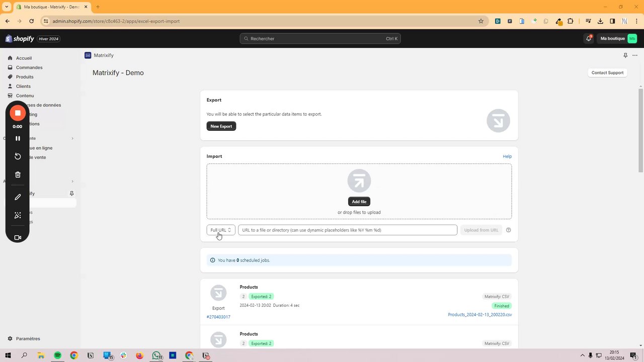Click the page vertical scrollbar
This screenshot has width=644, height=362.
[640, 131]
